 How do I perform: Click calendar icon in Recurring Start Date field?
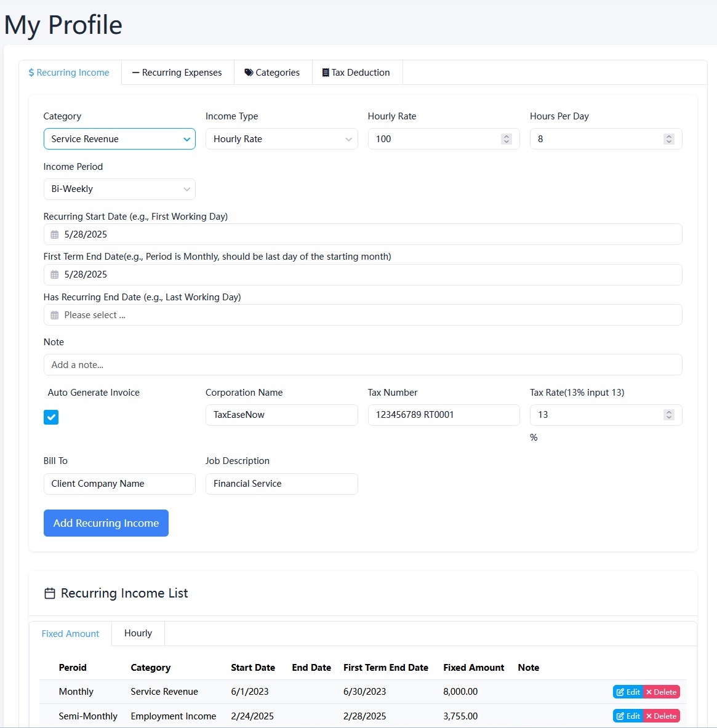coord(55,234)
